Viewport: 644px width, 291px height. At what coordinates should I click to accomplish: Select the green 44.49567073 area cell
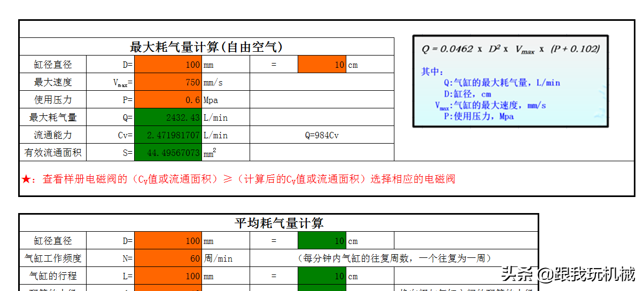tap(168, 153)
